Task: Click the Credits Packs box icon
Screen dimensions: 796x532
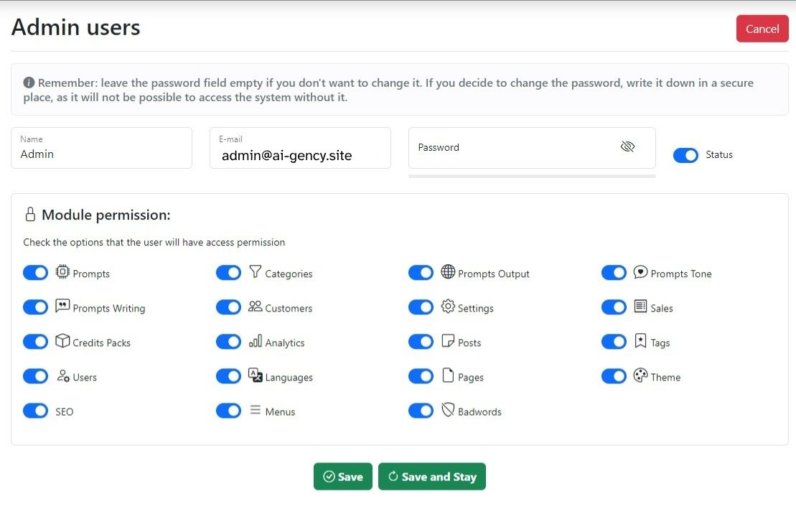Action: pos(62,341)
